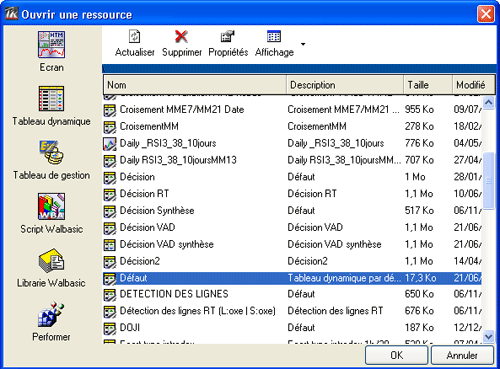The height and width of the screenshot is (369, 500).
Task: Click 'Décision RT' in the Description column
Action: click(x=312, y=194)
